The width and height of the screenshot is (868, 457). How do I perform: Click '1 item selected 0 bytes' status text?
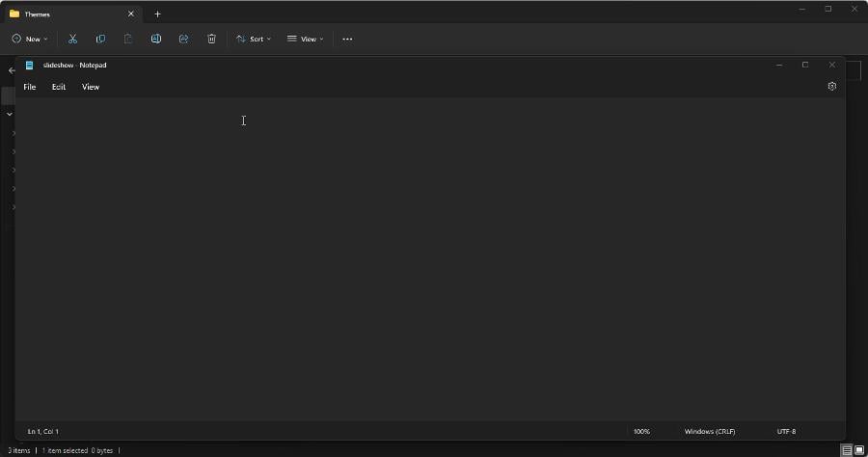point(77,451)
